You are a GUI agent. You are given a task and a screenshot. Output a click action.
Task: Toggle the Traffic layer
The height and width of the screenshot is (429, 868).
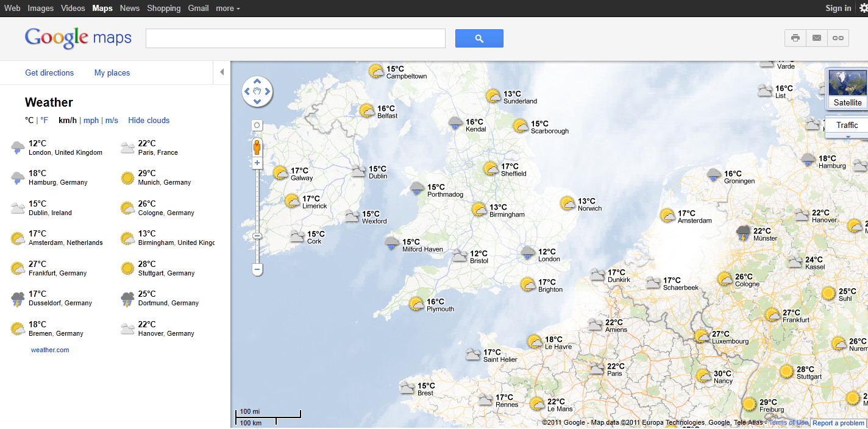[847, 125]
